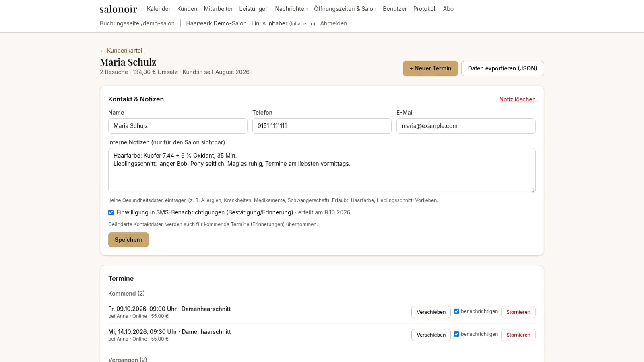Focus the Telefon input field
Viewport: 644px width, 362px height.
pos(322,126)
